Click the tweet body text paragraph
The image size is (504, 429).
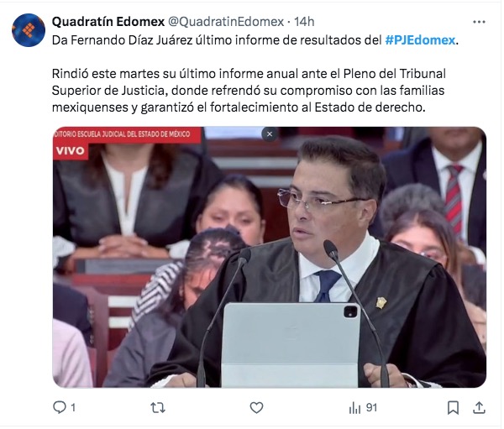click(249, 91)
